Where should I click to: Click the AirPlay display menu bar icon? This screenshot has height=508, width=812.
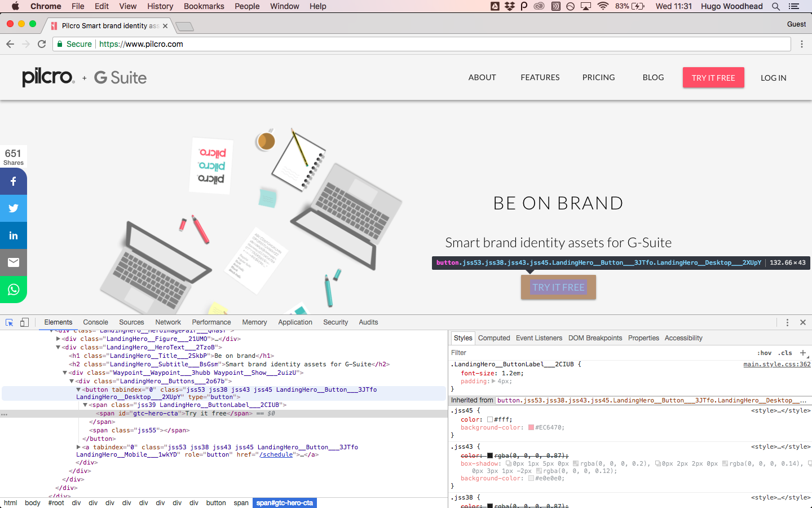point(586,6)
